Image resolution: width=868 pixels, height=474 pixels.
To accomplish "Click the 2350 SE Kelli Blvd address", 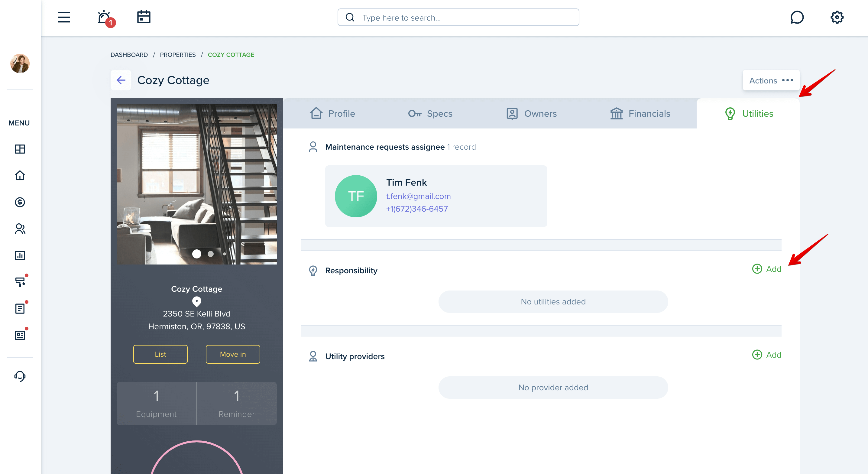I will pyautogui.click(x=196, y=313).
